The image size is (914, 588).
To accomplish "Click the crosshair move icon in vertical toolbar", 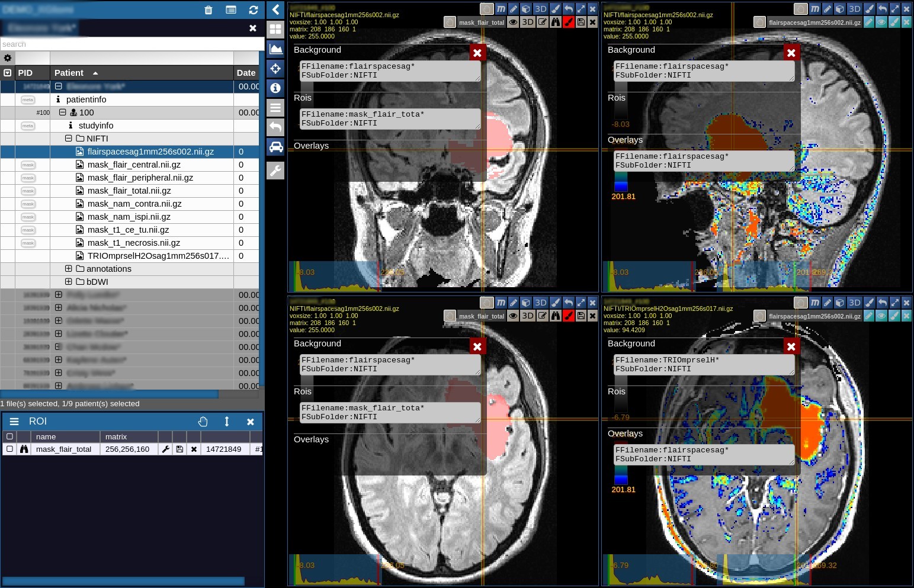I will tap(275, 69).
